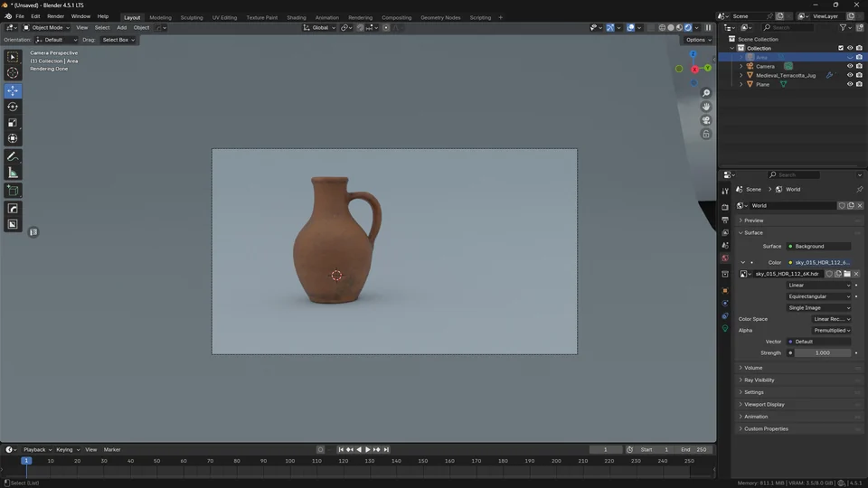Select the Rotate tool
This screenshot has width=868, height=488.
tap(13, 107)
